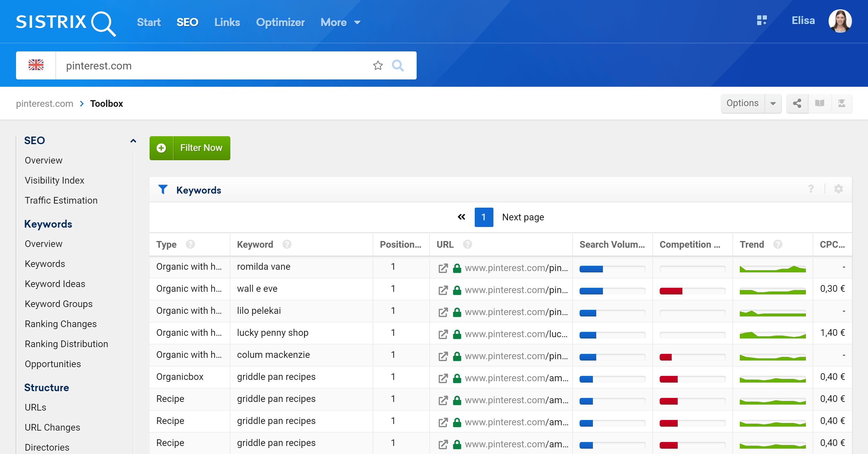
Task: Click the support person icon
Action: pos(842,103)
